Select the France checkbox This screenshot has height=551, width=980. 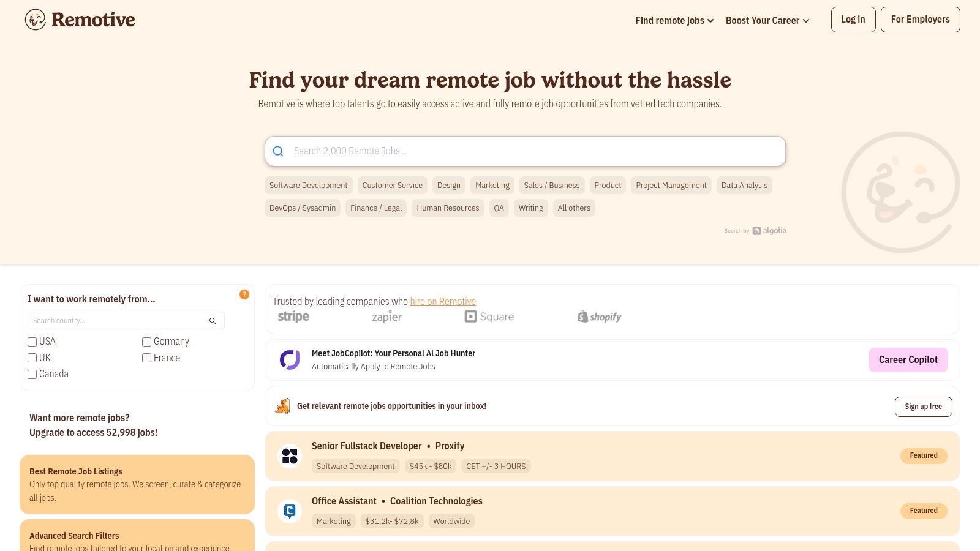click(146, 358)
